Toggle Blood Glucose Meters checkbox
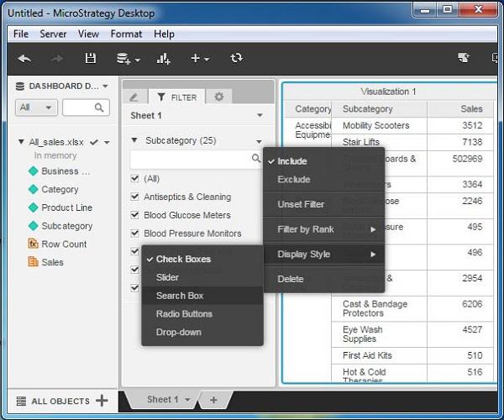The width and height of the screenshot is (504, 420). click(x=134, y=215)
